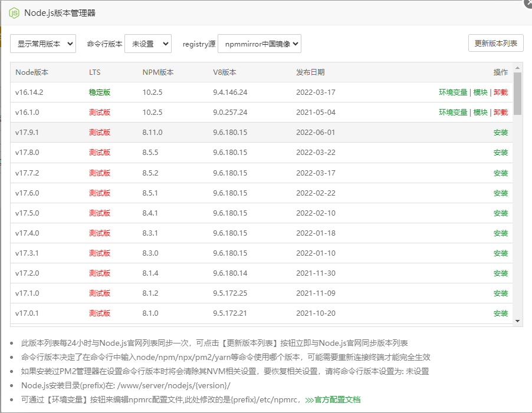Click 卸载 for v16.1.0
This screenshot has height=413, width=532.
click(501, 112)
